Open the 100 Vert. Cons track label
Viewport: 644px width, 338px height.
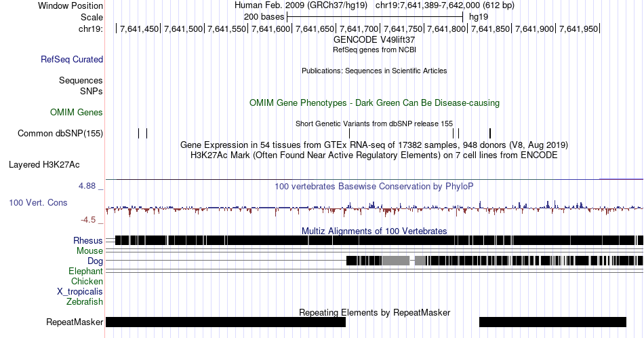(x=38, y=202)
